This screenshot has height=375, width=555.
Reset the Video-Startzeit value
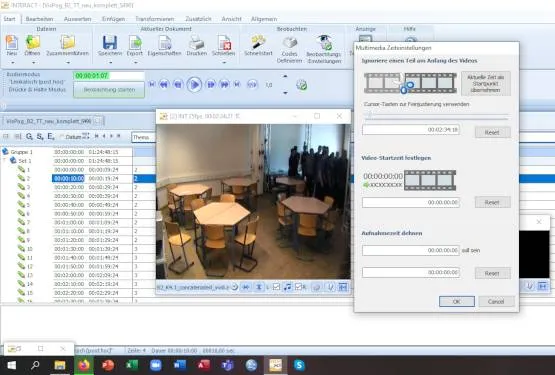click(x=492, y=203)
